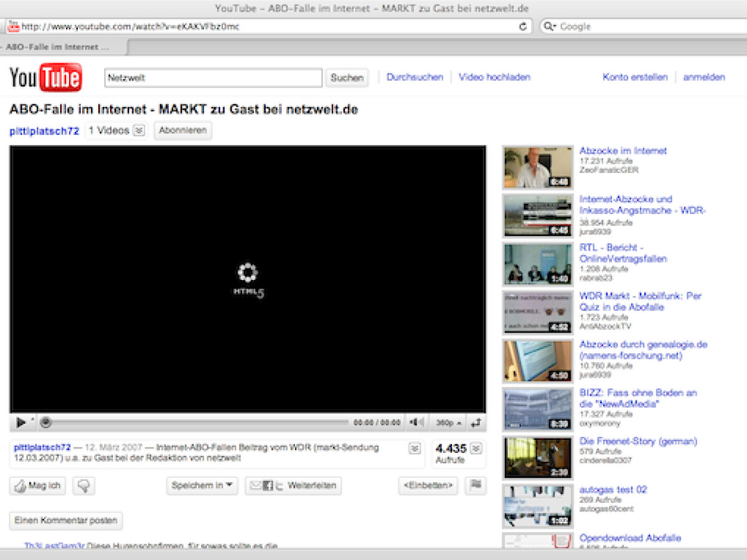Click the reload icon in address bar

click(x=523, y=26)
